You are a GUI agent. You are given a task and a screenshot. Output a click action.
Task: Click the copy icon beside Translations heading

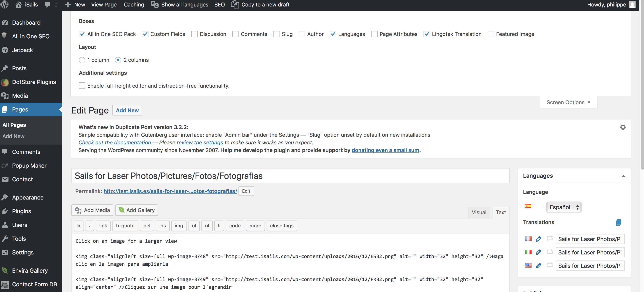coord(619,222)
